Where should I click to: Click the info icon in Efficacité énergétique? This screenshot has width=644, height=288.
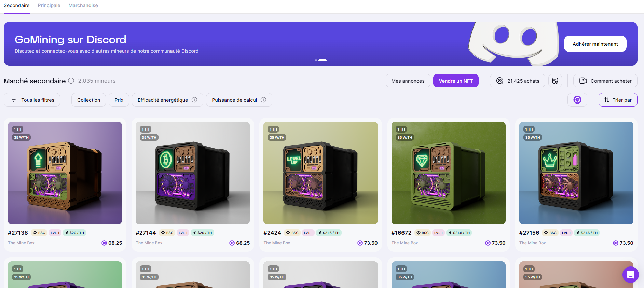tap(194, 100)
